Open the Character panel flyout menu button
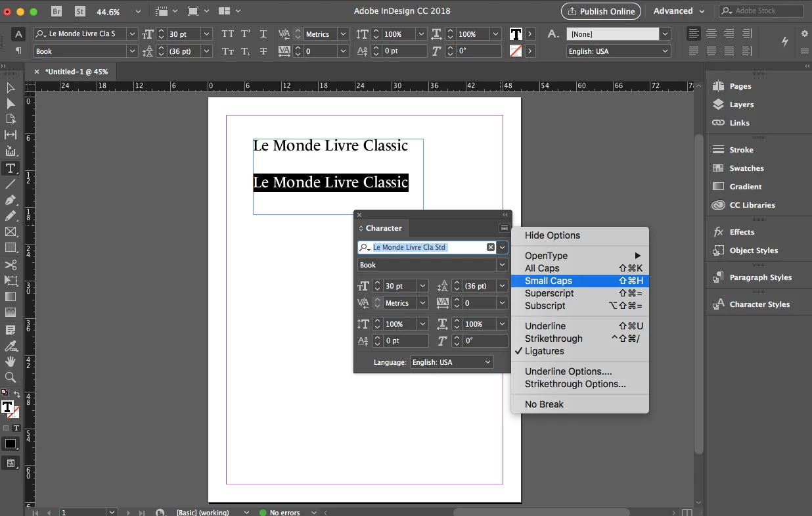Image resolution: width=812 pixels, height=516 pixels. pos(504,228)
